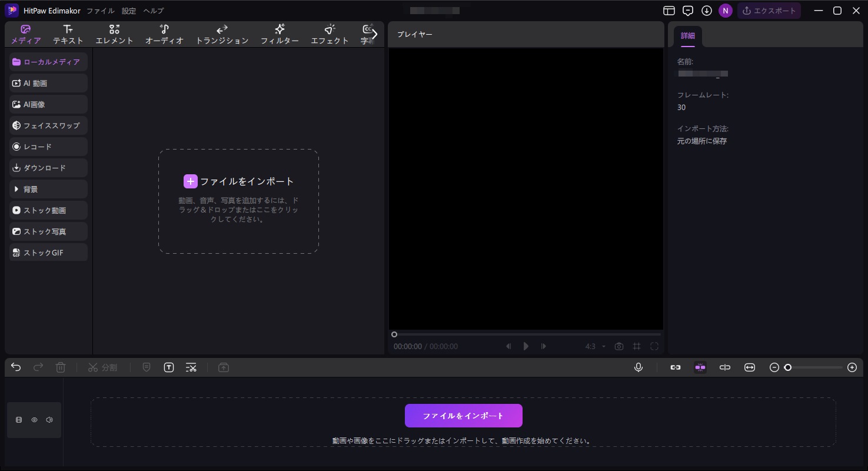Toggle the link clips icon near the zoom controls
868x471 pixels.
tap(675, 367)
